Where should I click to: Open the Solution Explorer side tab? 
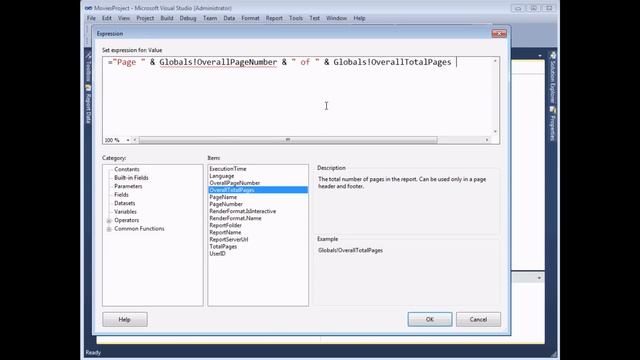coord(553,78)
